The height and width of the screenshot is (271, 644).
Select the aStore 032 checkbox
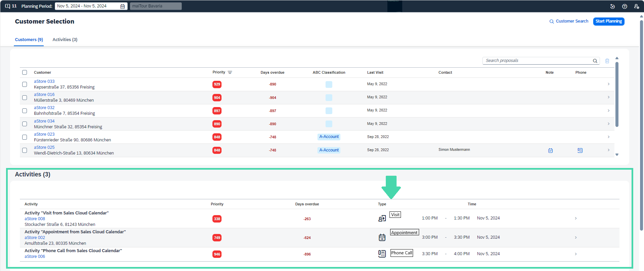tap(25, 111)
